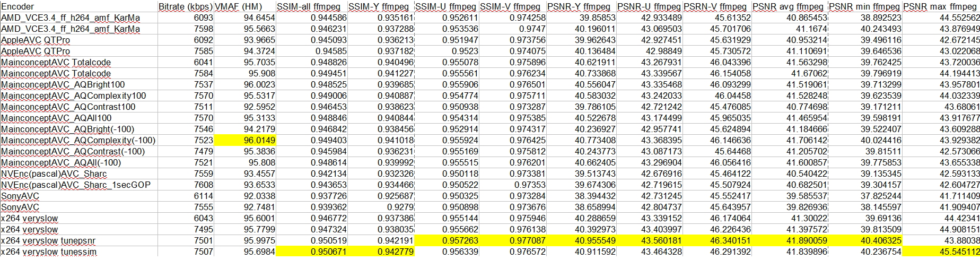980x260 pixels.
Task: Click the MainconceptAVC_AQAll100 encoder cell
Action: (x=78, y=118)
